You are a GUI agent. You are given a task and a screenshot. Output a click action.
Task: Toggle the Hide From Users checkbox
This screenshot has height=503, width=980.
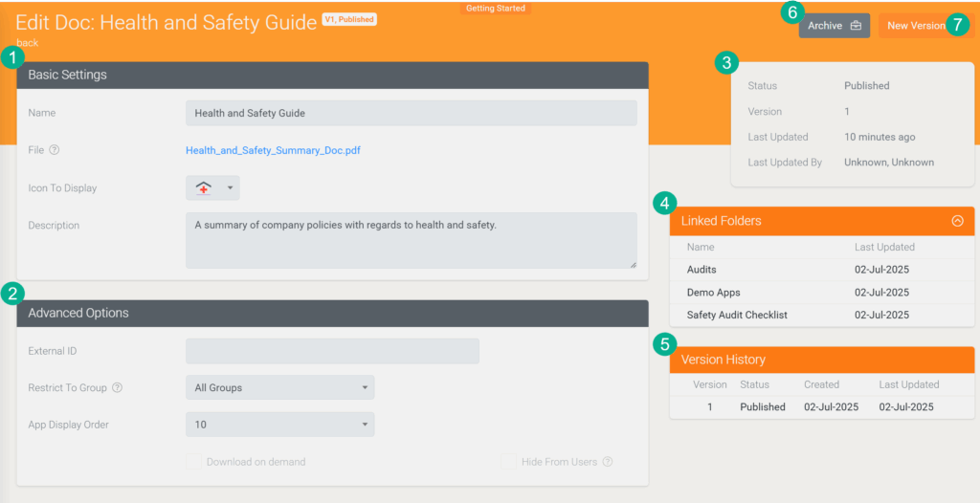(509, 462)
